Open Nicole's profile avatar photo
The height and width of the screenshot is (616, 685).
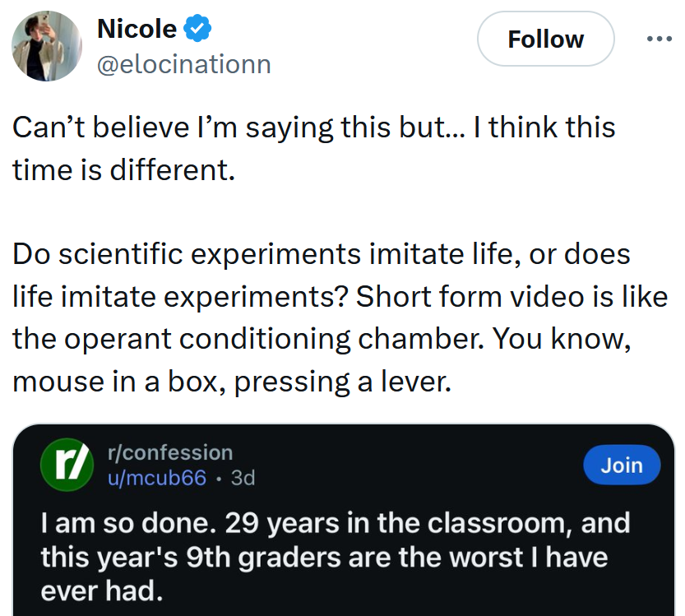click(47, 46)
